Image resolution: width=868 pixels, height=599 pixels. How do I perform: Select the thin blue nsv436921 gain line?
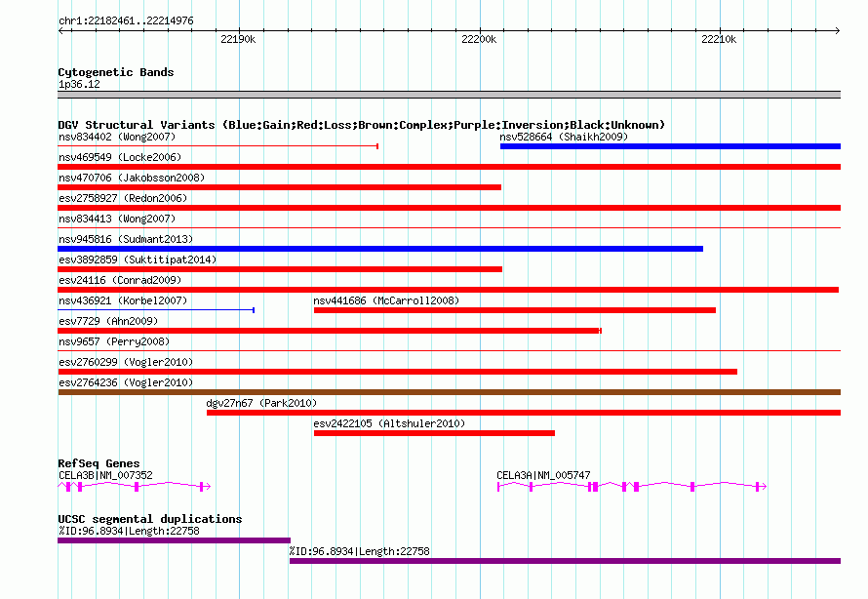click(x=156, y=310)
